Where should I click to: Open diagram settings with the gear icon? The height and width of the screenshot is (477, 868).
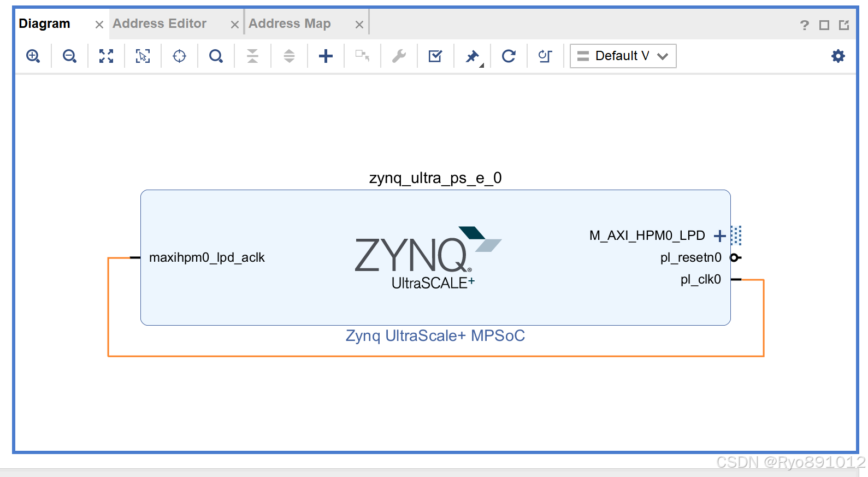pyautogui.click(x=838, y=56)
